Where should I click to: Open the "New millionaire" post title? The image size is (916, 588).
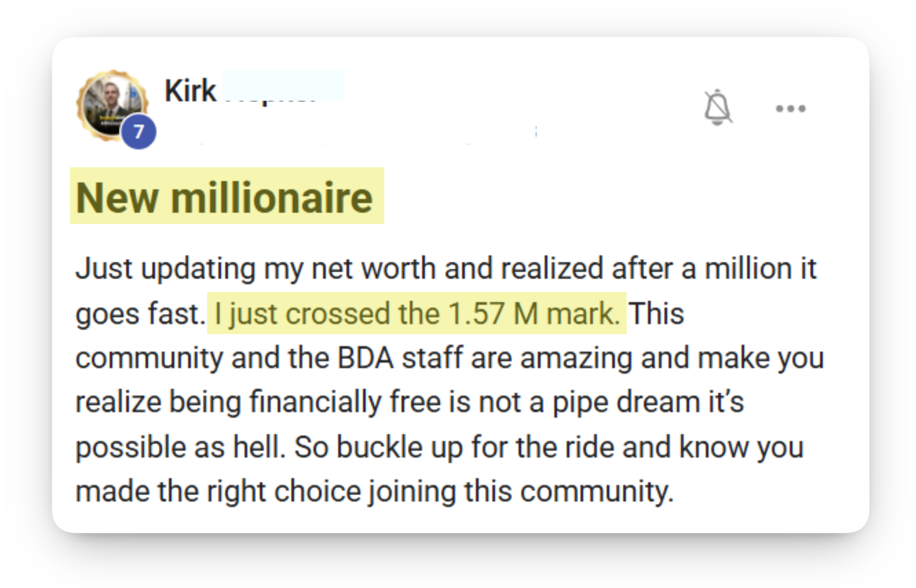pyautogui.click(x=225, y=197)
